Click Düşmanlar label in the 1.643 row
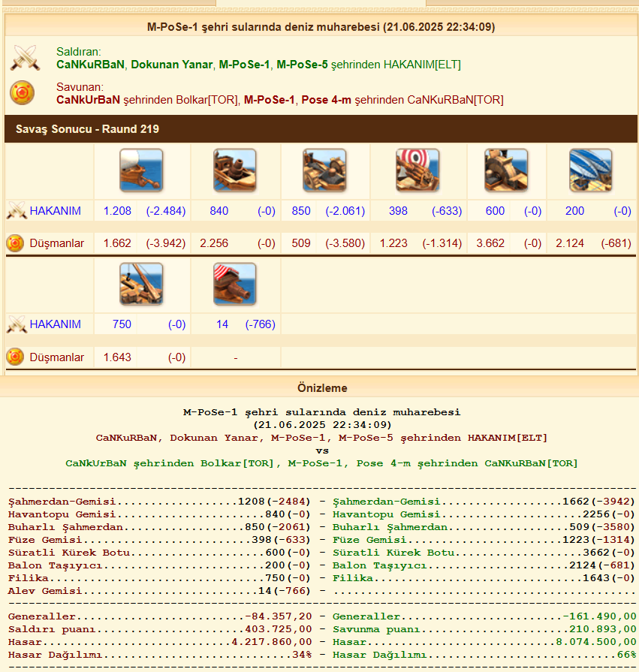639x672 pixels. point(56,357)
